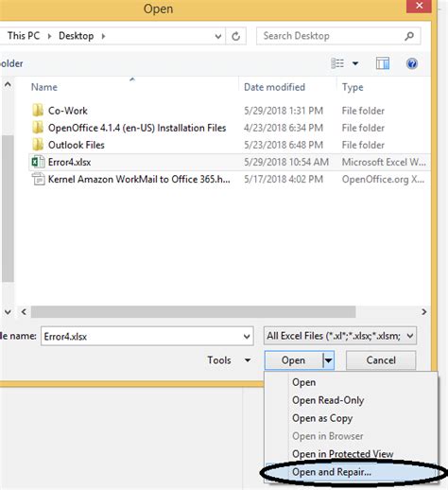Click the arrow after This PC in path

coord(49,36)
